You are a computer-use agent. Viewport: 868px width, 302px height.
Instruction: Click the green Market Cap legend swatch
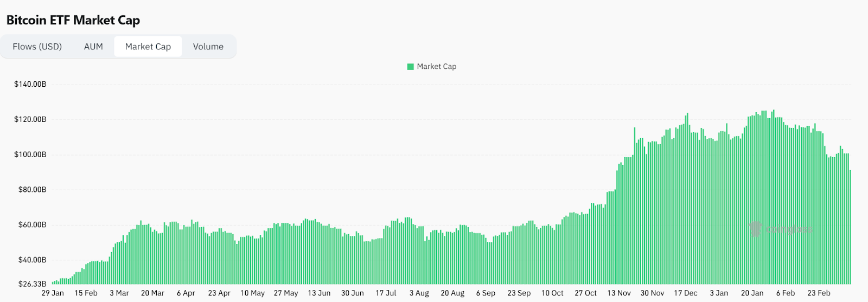tap(411, 67)
